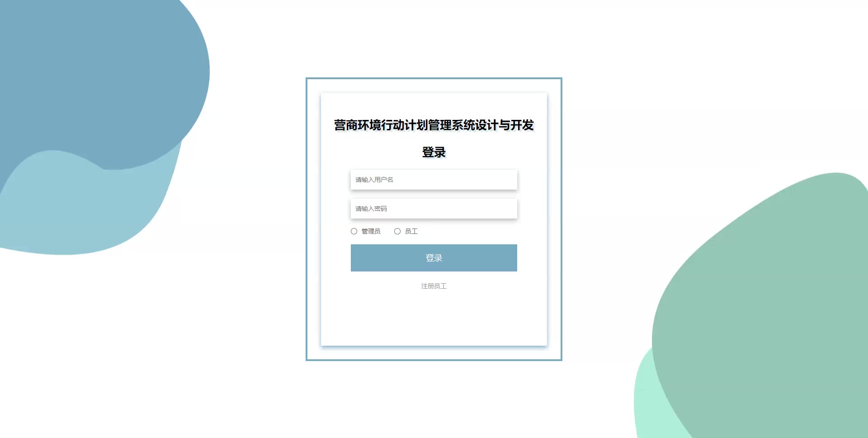
Task: Click the bold 登录 heading text
Action: tap(434, 152)
